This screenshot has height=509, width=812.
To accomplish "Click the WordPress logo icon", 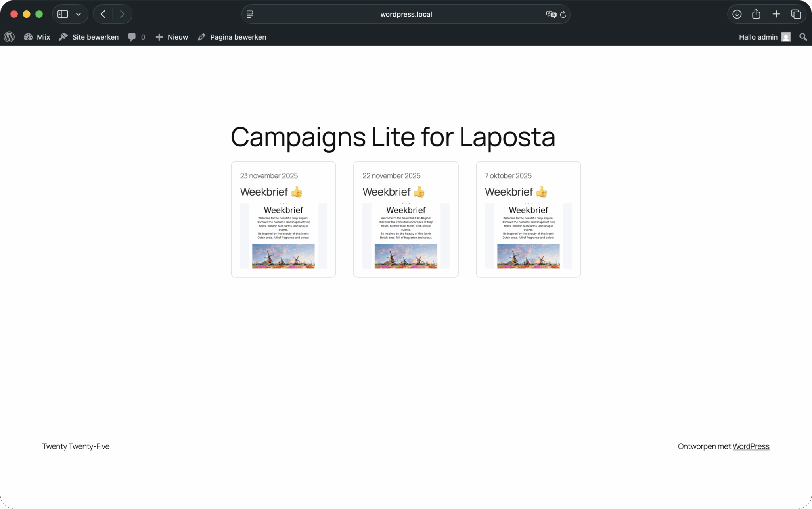I will tap(9, 37).
